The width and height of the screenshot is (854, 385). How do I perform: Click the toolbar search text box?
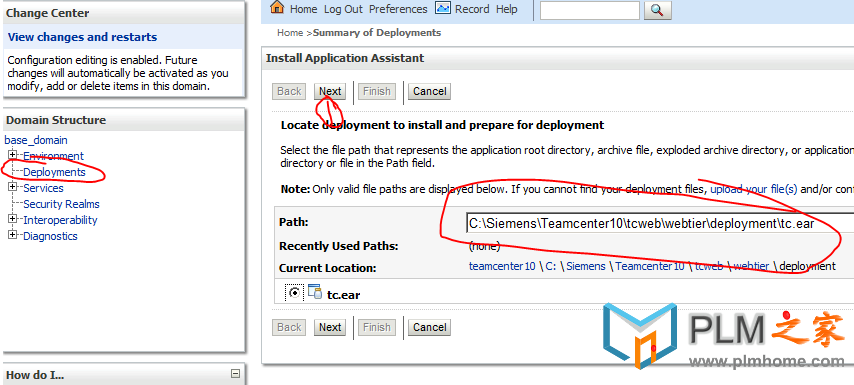click(x=590, y=10)
